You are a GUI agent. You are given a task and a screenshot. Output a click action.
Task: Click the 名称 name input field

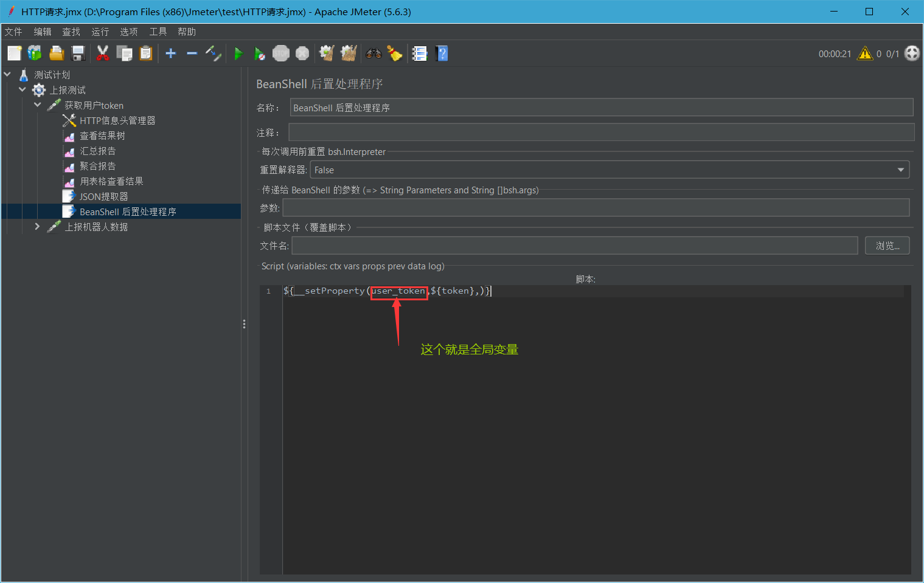(x=602, y=108)
